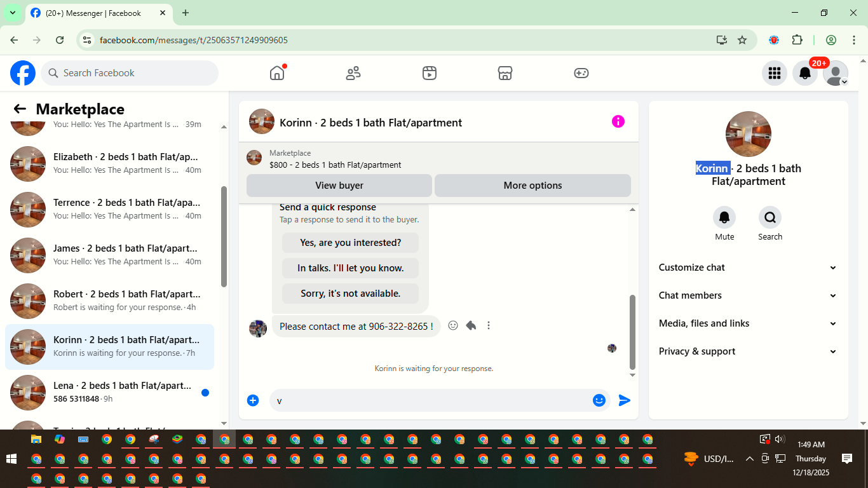Open the Chrome three-dot menu
This screenshot has height=488, width=868.
(x=854, y=40)
